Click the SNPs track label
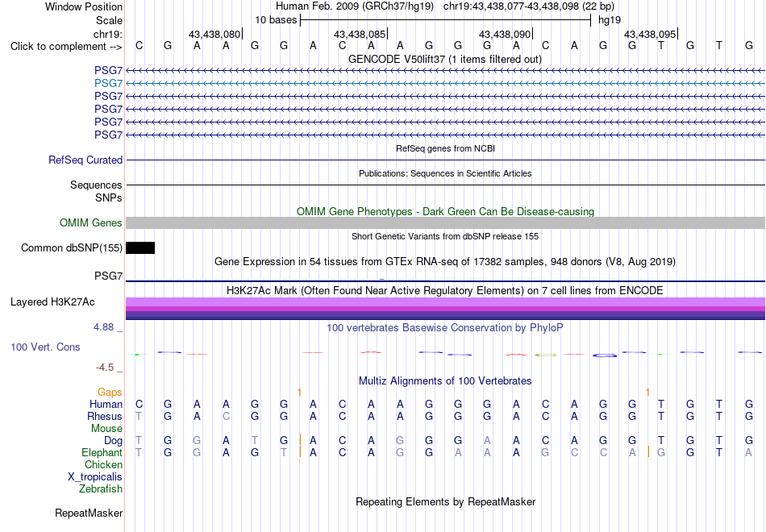The image size is (766, 532). 109,197
